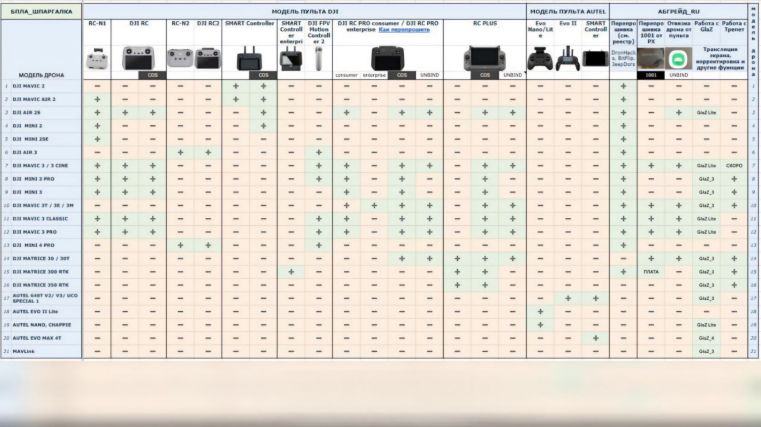The image size is (761, 427).
Task: Click the Autel Evo II controller image
Action: [567, 60]
